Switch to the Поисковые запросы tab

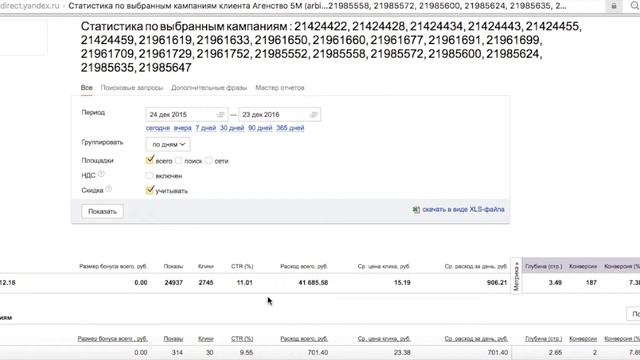(132, 88)
